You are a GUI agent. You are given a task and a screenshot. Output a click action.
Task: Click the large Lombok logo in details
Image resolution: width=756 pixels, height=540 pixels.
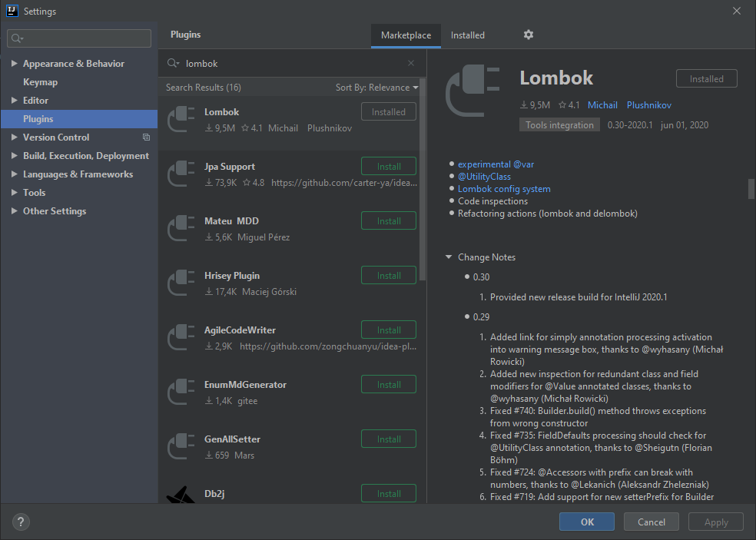(x=472, y=91)
